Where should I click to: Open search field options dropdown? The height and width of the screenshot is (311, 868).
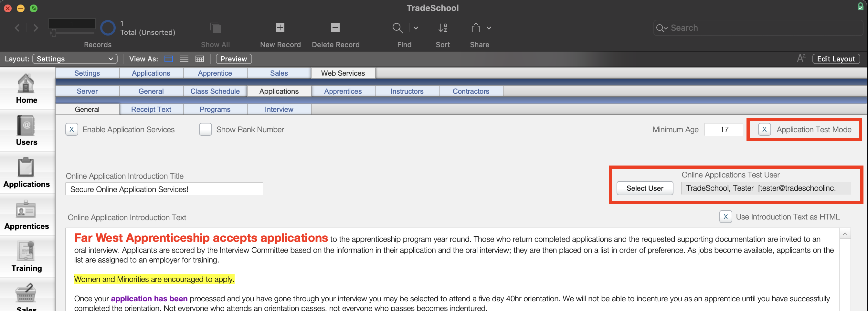click(x=662, y=28)
